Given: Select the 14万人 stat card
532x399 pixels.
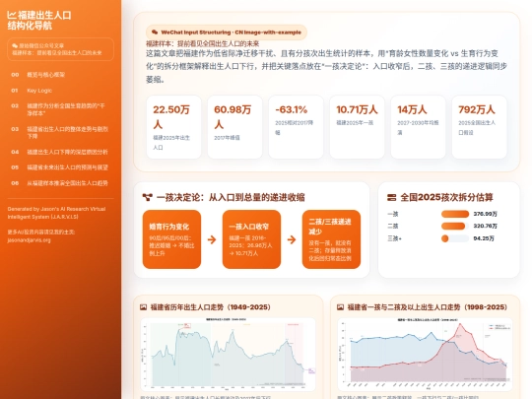Looking at the screenshot, I should [418, 127].
